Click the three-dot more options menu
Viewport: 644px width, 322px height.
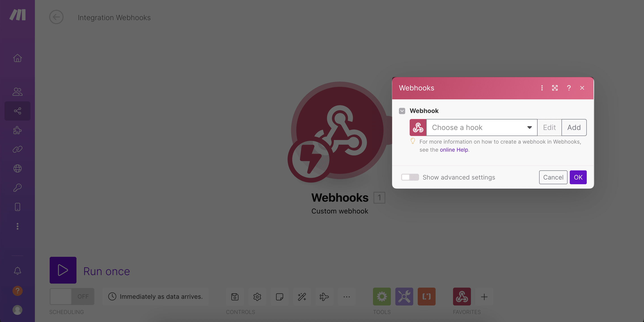tap(542, 88)
